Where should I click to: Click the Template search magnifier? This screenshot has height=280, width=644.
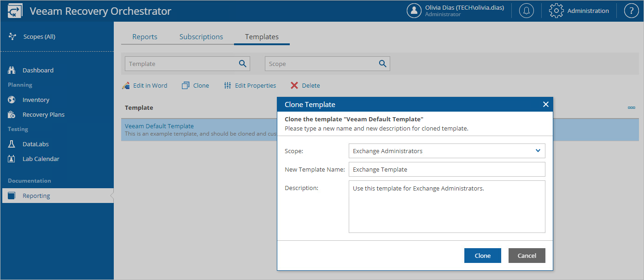coord(243,63)
